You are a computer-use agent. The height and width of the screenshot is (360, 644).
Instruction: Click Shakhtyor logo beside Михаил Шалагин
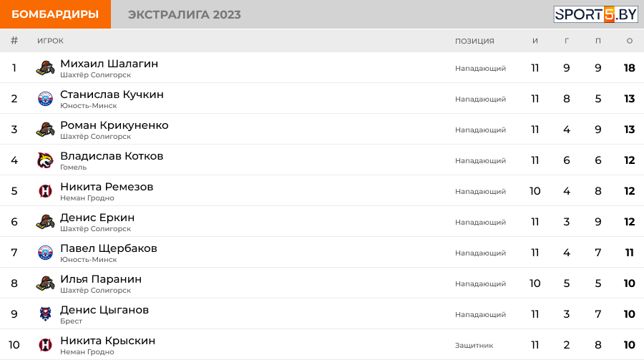pyautogui.click(x=45, y=68)
